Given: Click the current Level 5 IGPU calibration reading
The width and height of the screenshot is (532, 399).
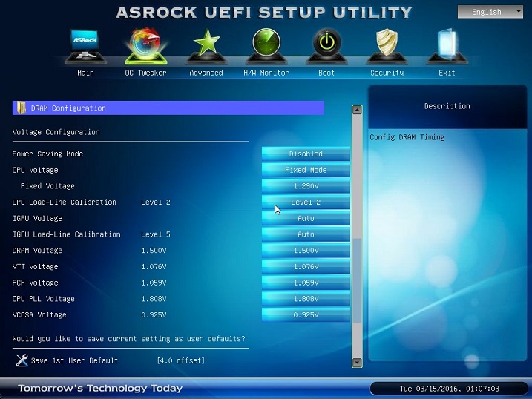Looking at the screenshot, I should click(x=156, y=234).
